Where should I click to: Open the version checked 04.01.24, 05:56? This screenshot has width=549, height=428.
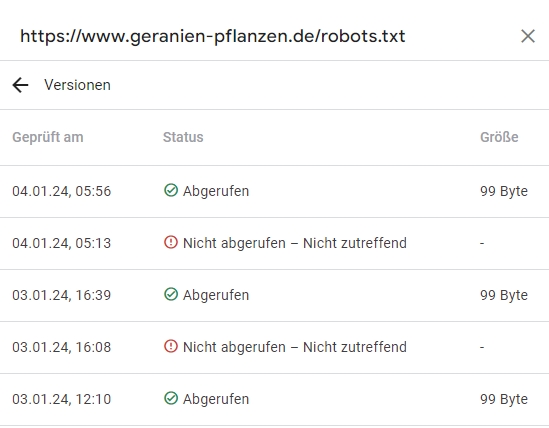point(274,191)
